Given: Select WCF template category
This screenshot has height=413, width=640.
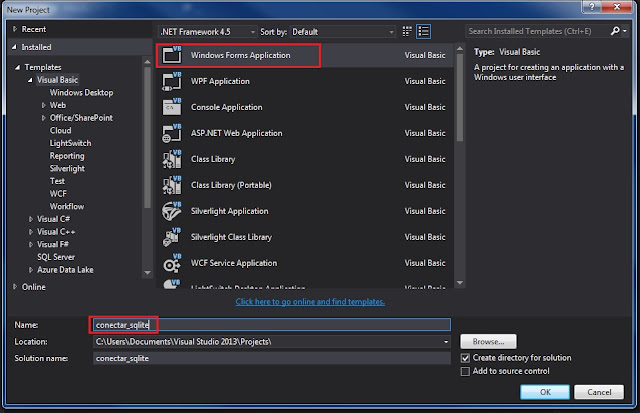Looking at the screenshot, I should (58, 194).
